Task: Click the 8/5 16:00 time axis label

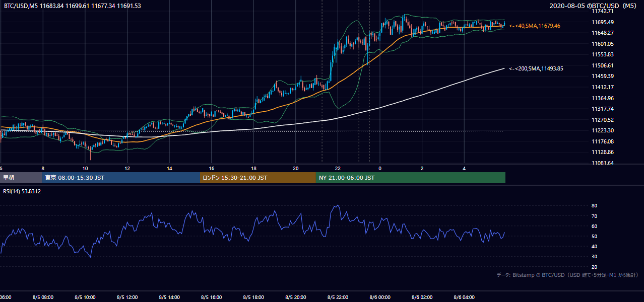Action: [212, 297]
